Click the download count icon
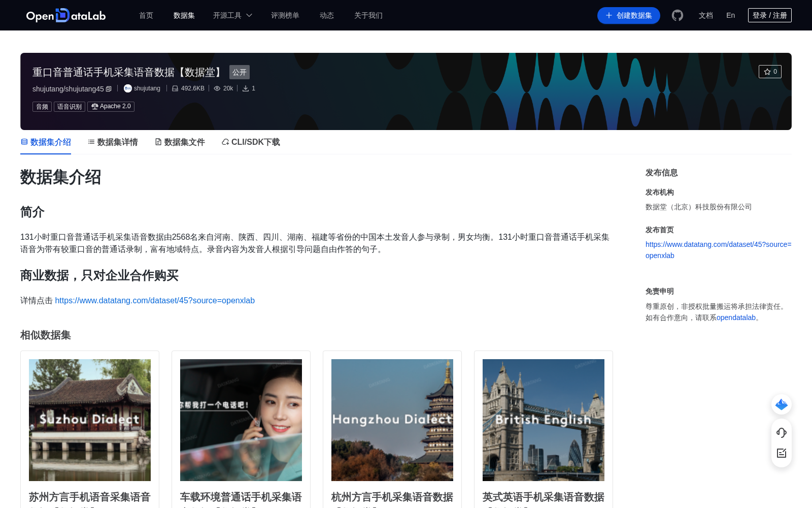The width and height of the screenshot is (812, 508). click(x=246, y=88)
